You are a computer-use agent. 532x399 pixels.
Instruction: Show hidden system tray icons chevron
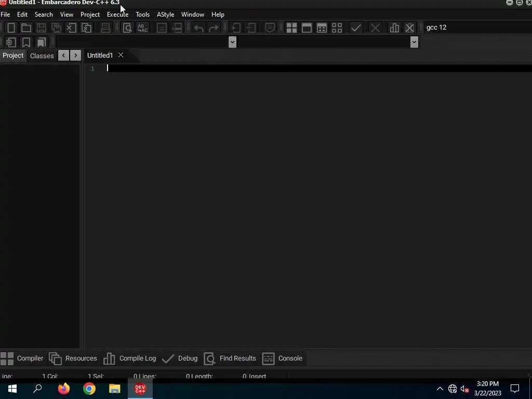pos(440,389)
